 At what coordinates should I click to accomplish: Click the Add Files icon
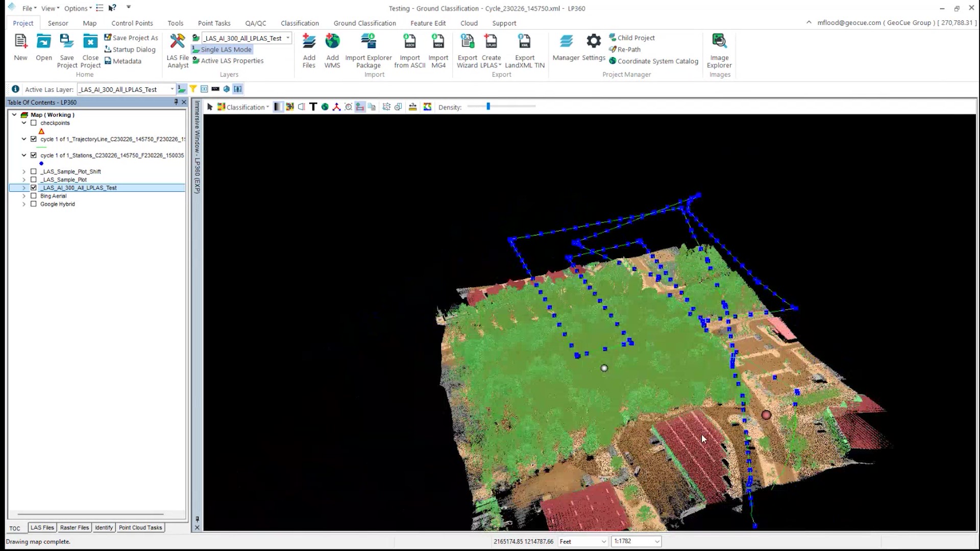(309, 42)
